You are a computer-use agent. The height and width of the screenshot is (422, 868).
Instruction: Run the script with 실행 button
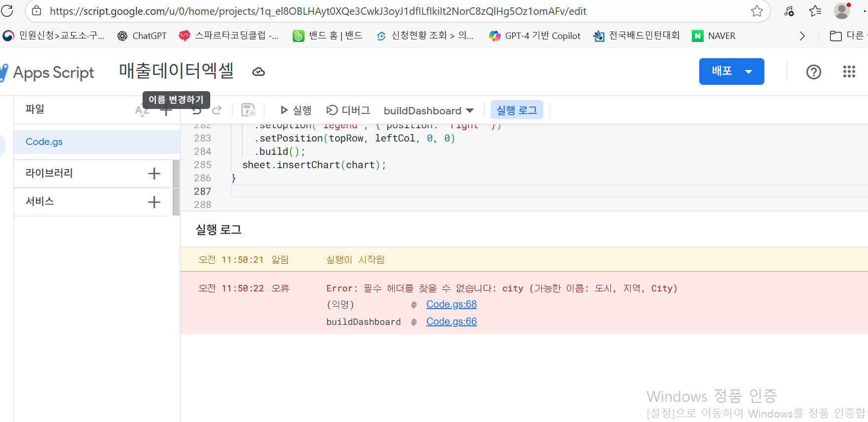click(x=296, y=110)
